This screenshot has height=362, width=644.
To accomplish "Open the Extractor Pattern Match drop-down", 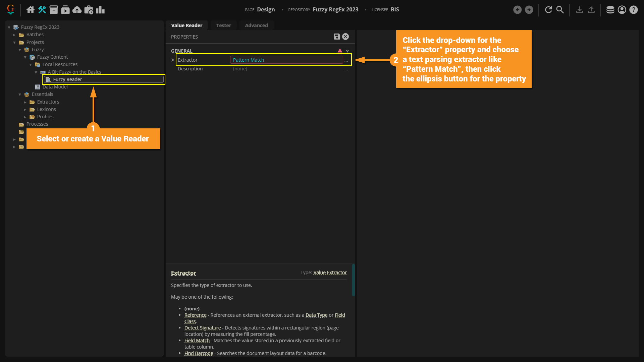I will [x=286, y=60].
